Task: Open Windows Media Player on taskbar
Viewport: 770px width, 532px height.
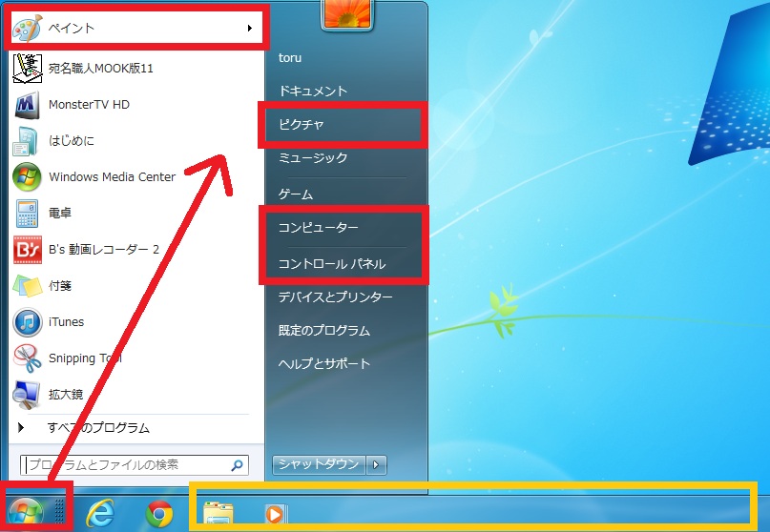Action: (x=276, y=514)
